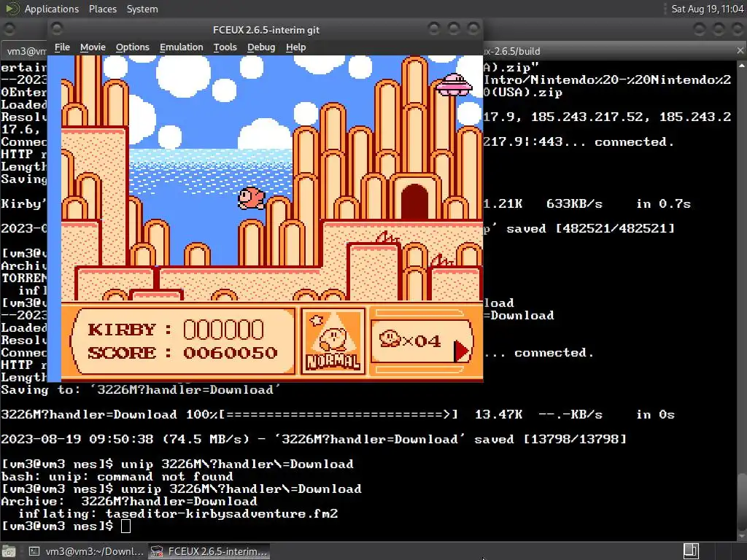Click the Kirby lives x04 icon
Screen dimensions: 747x560
[x=391, y=340]
